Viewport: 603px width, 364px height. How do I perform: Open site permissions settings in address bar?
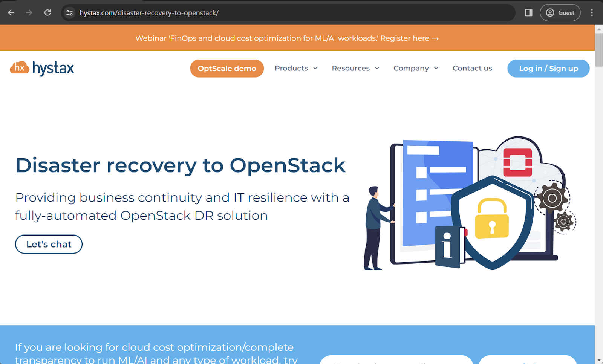[69, 12]
